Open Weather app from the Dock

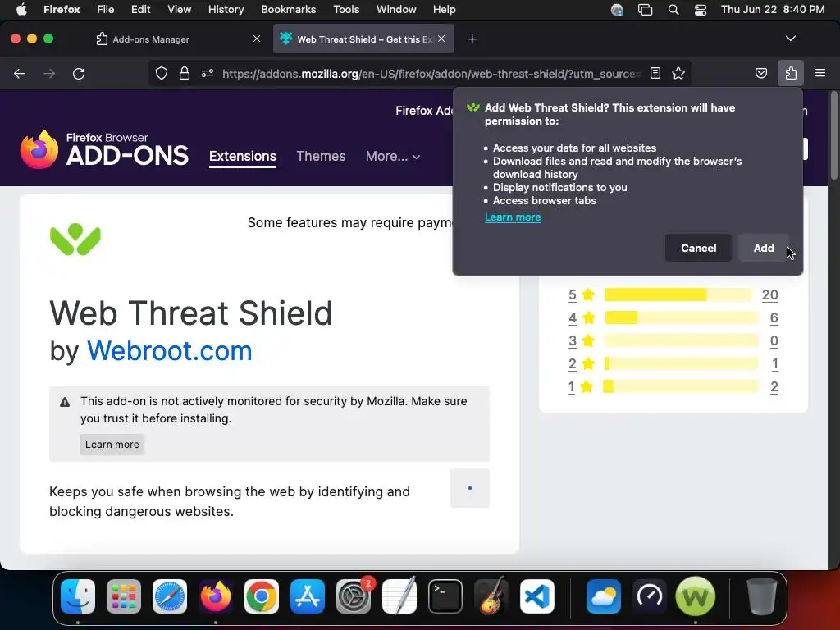[x=603, y=596]
